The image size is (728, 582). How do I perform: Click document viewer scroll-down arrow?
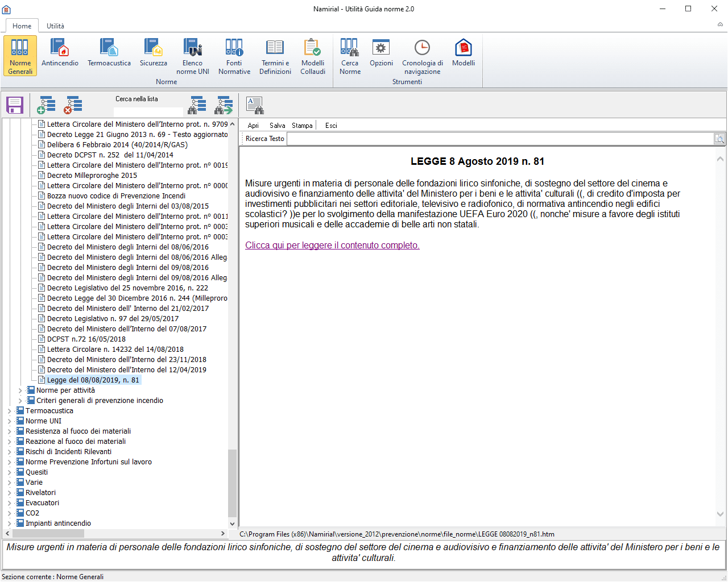tap(721, 514)
